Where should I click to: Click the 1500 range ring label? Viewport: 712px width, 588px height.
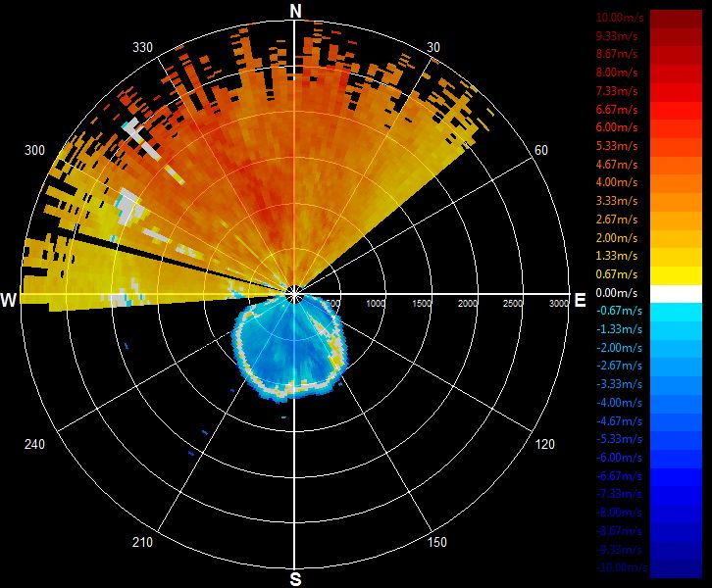pyautogui.click(x=421, y=304)
